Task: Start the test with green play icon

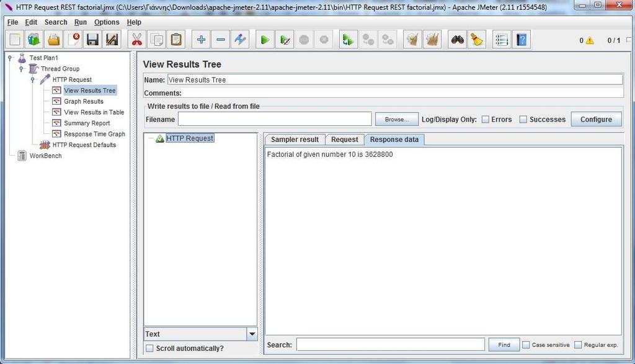Action: click(x=265, y=40)
